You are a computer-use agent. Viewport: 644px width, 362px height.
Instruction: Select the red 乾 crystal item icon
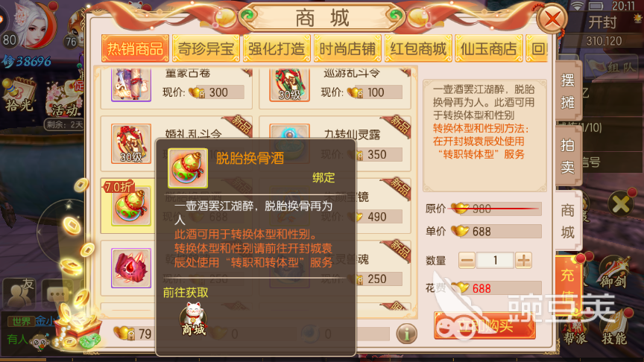(x=131, y=267)
